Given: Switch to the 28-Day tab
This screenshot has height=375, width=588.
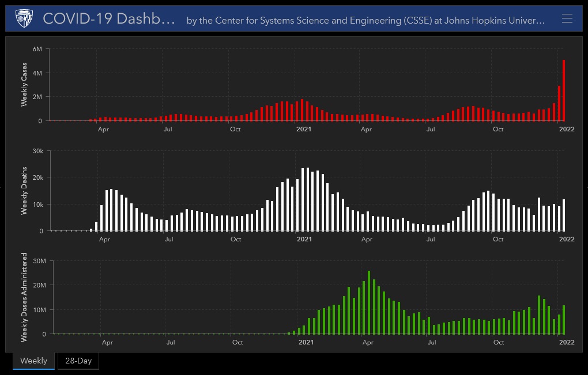Looking at the screenshot, I should tap(78, 361).
